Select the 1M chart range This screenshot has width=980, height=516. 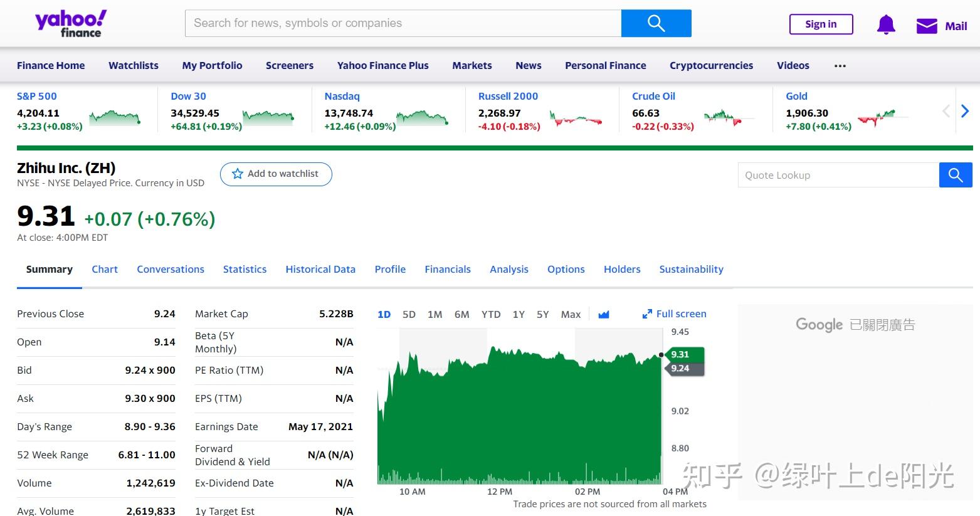tap(435, 314)
